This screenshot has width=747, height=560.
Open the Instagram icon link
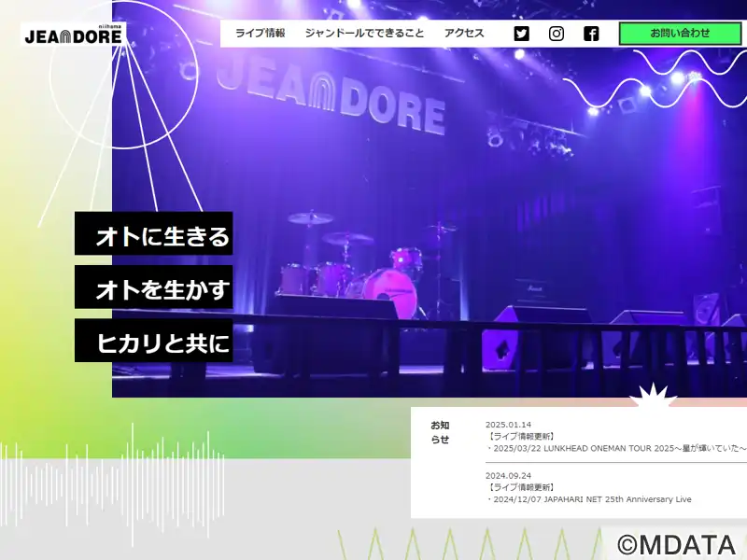pyautogui.click(x=556, y=34)
